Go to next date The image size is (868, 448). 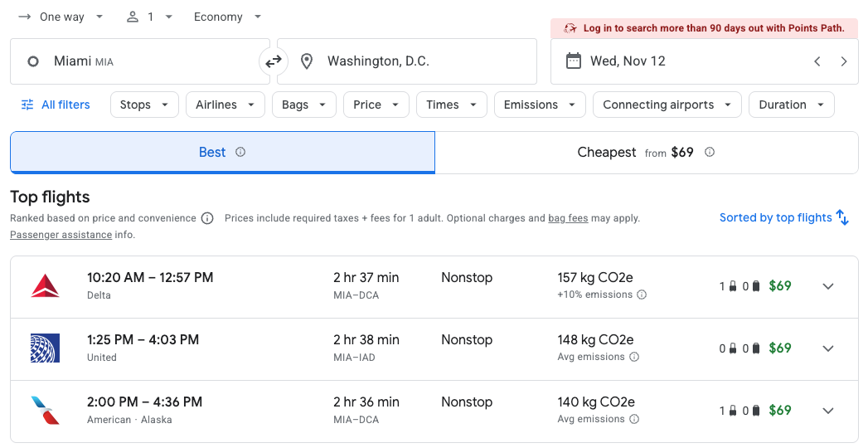tap(844, 61)
